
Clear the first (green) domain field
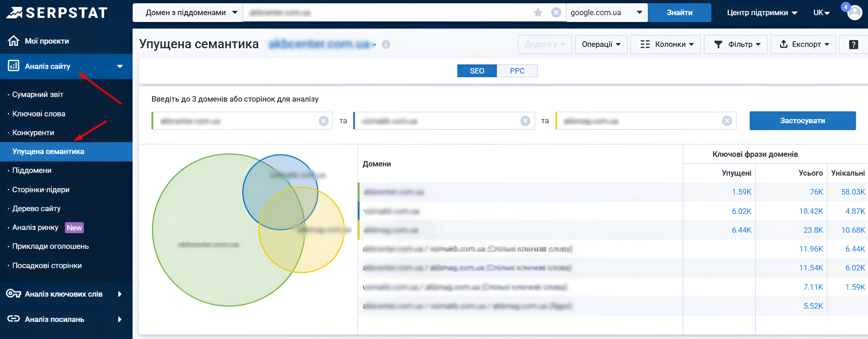(x=323, y=121)
